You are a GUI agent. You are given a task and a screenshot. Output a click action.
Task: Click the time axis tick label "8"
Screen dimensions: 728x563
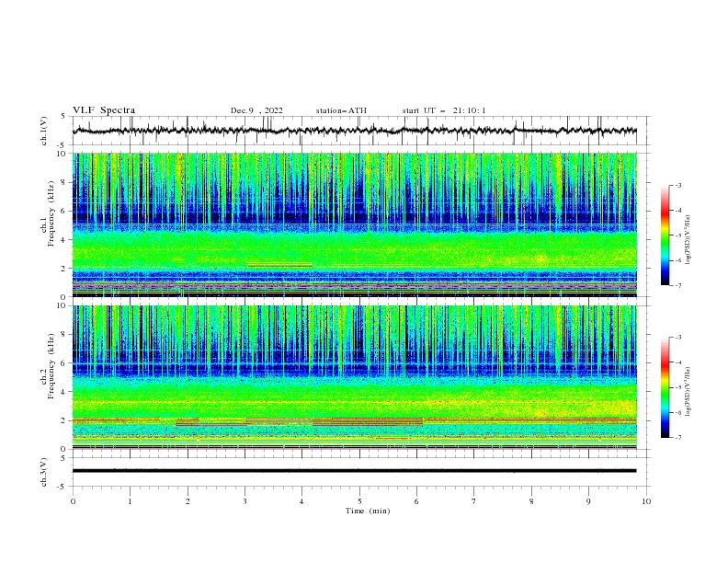(531, 501)
